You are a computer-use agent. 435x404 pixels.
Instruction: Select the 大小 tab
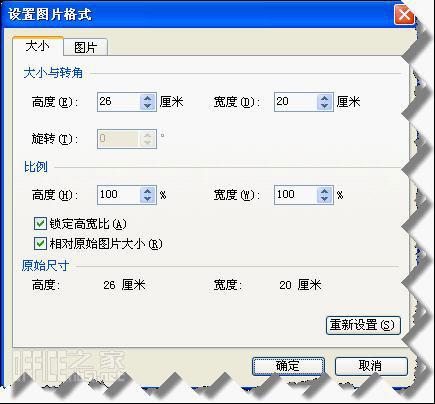point(38,46)
